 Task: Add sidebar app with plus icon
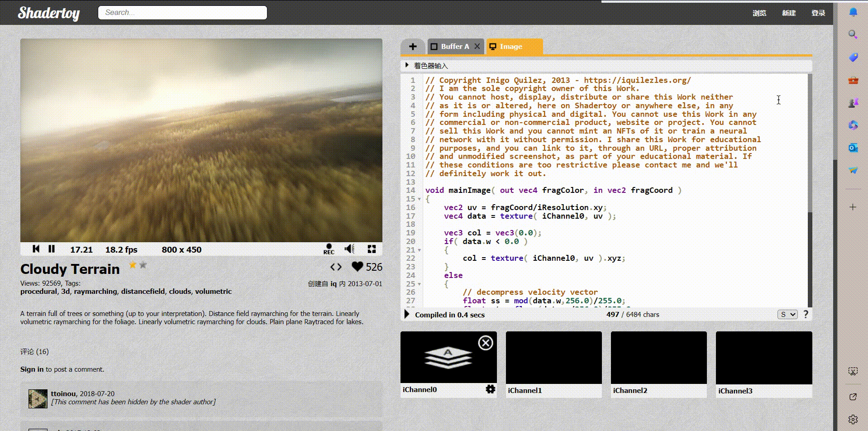pos(853,207)
